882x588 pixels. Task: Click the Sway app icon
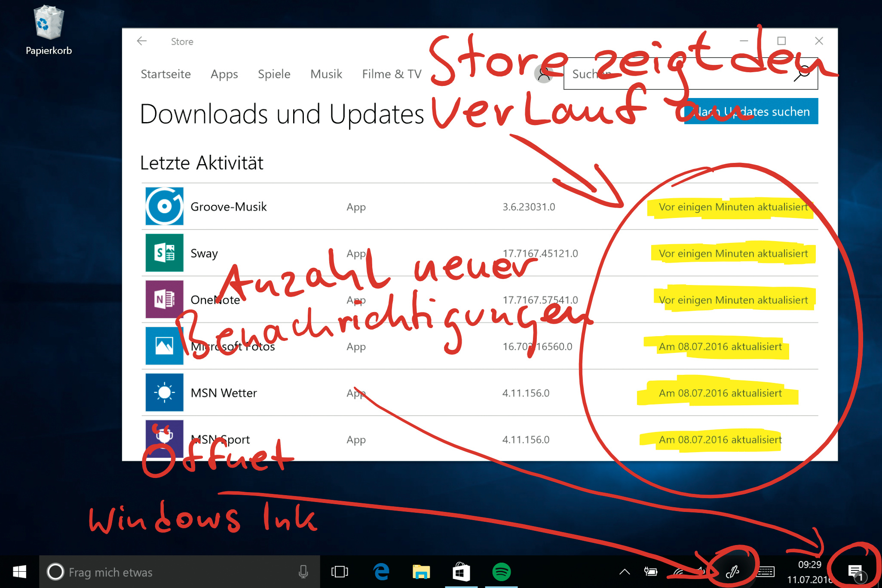pyautogui.click(x=164, y=253)
